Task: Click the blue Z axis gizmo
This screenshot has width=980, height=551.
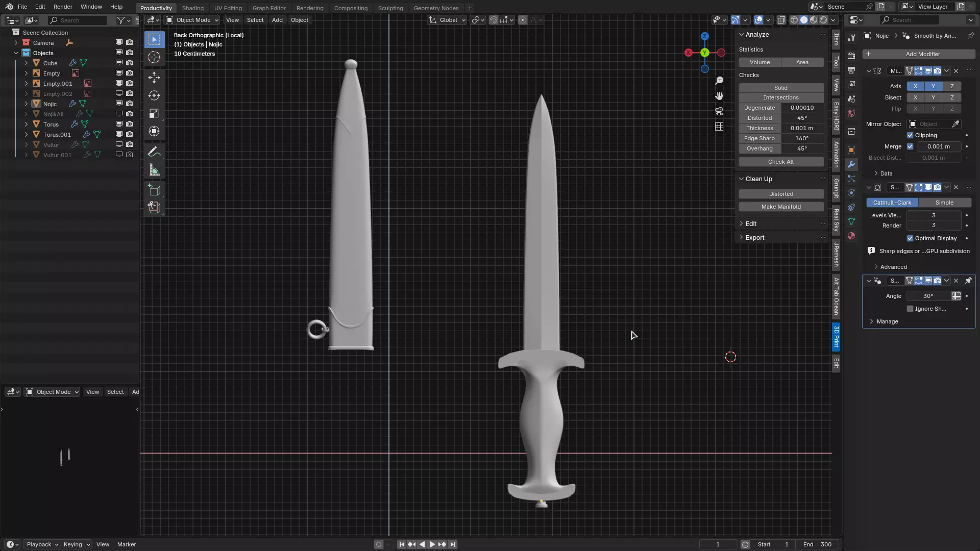Action: (x=705, y=36)
